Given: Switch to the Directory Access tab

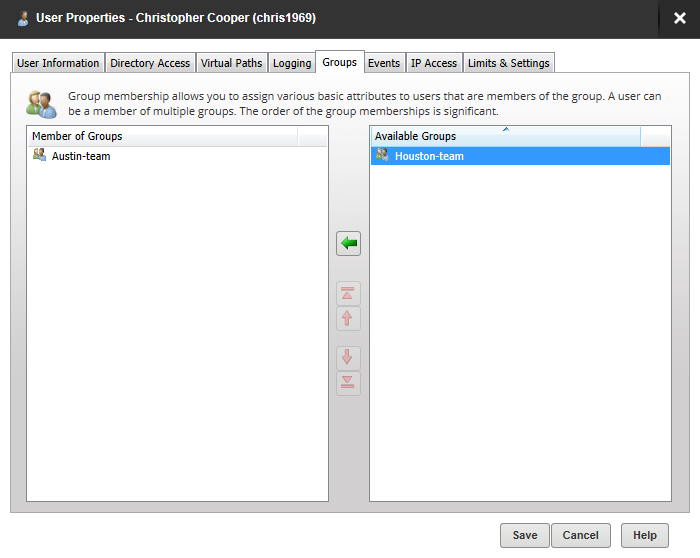Looking at the screenshot, I should coord(150,63).
